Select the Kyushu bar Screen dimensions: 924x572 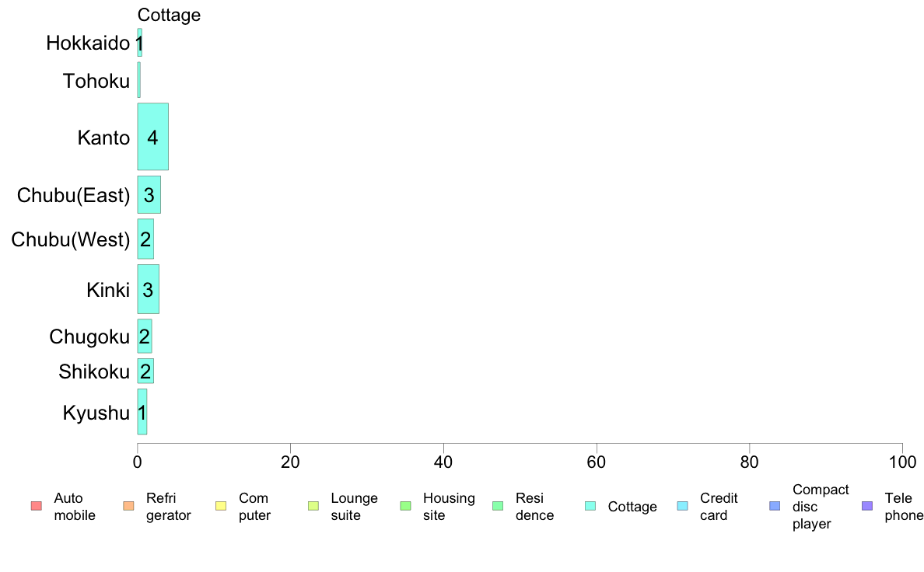pyautogui.click(x=142, y=412)
